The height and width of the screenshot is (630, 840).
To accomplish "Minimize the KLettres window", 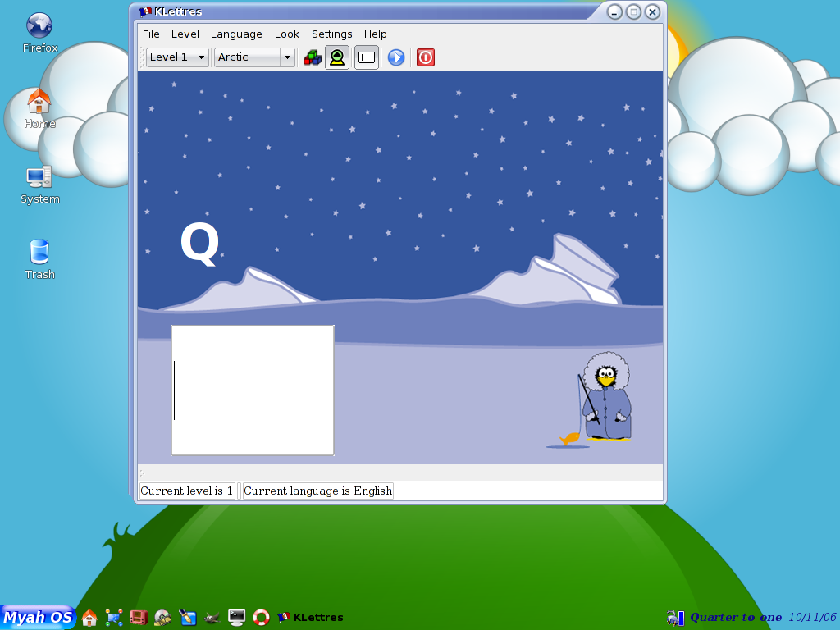I will click(614, 11).
